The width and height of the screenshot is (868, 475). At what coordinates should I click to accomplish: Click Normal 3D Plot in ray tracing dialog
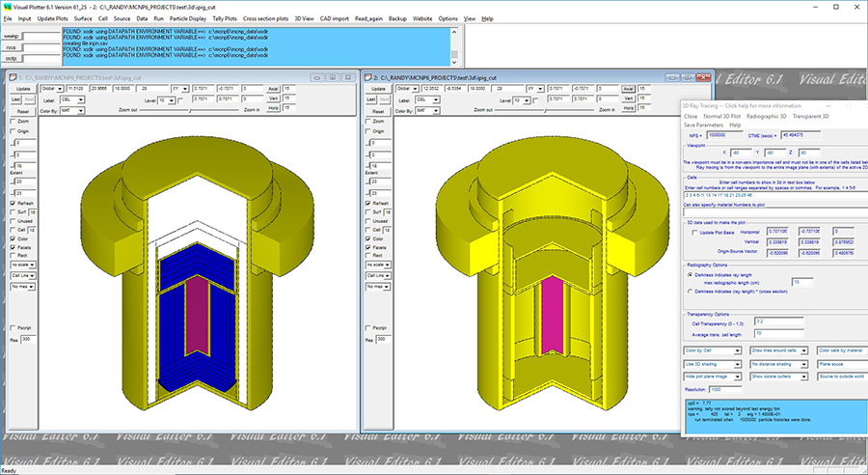(721, 117)
